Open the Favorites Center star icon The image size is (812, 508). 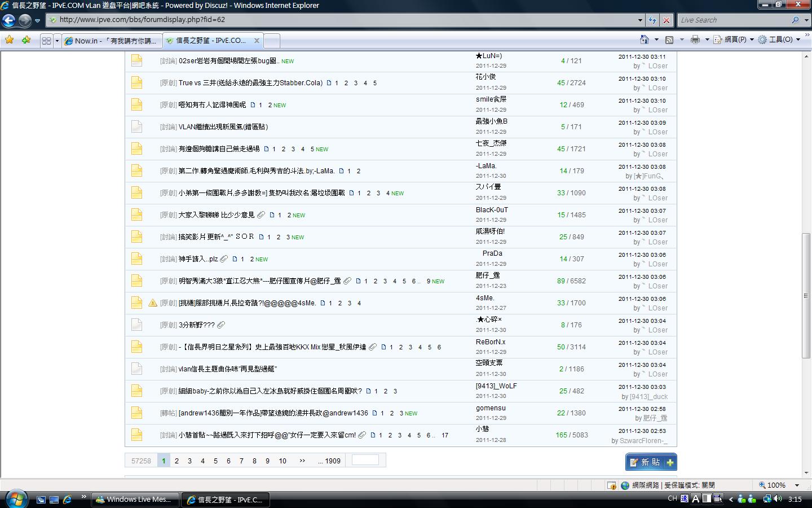tap(9, 40)
